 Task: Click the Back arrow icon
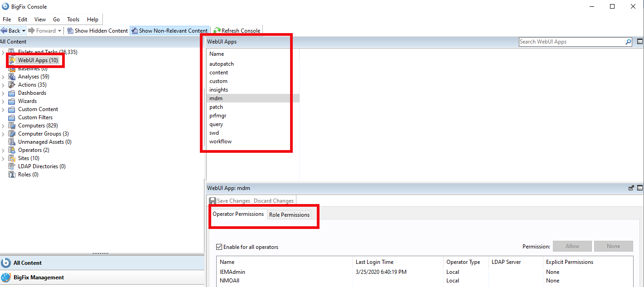(4, 30)
